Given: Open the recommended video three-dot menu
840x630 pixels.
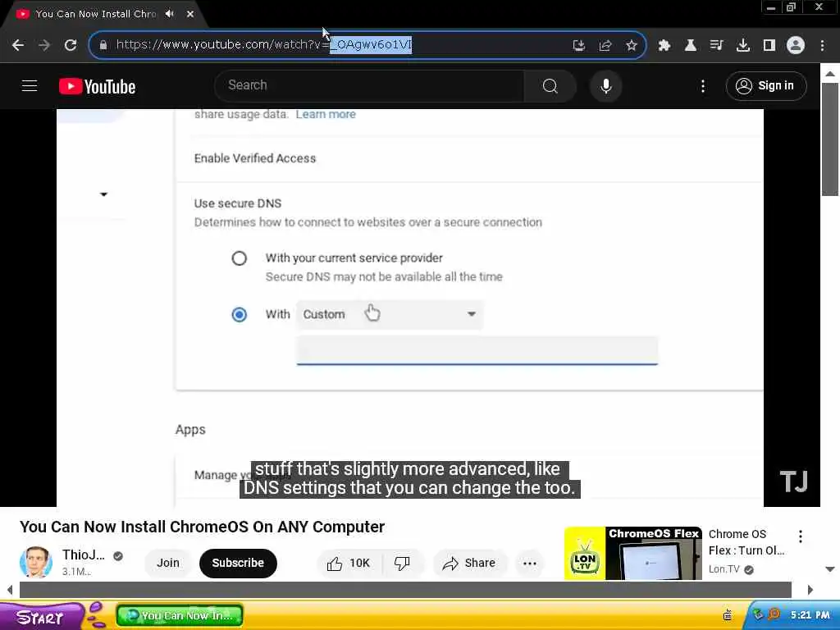Looking at the screenshot, I should 801,536.
